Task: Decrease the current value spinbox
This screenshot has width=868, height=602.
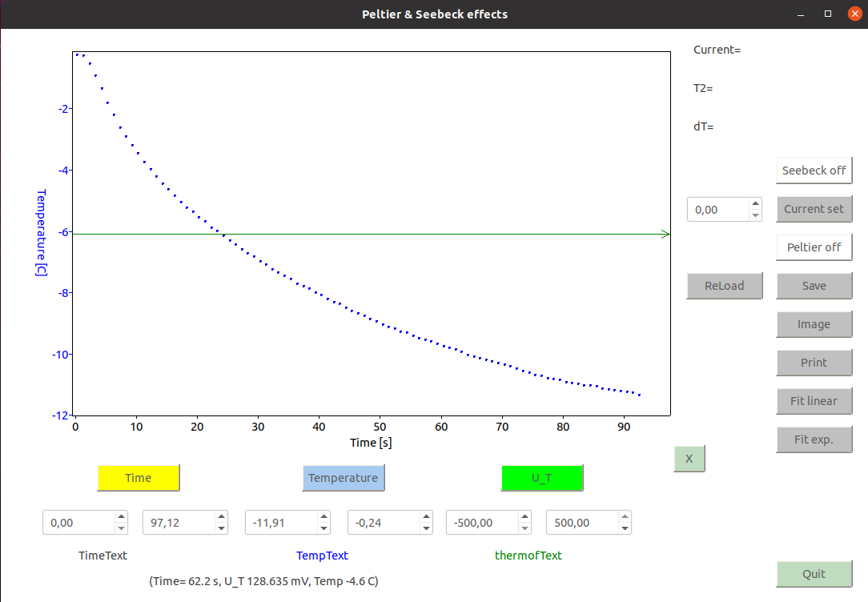Action: tap(755, 216)
